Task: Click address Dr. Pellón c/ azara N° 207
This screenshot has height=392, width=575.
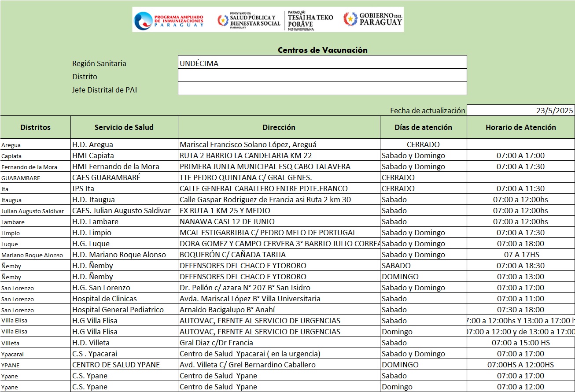Action: point(245,288)
